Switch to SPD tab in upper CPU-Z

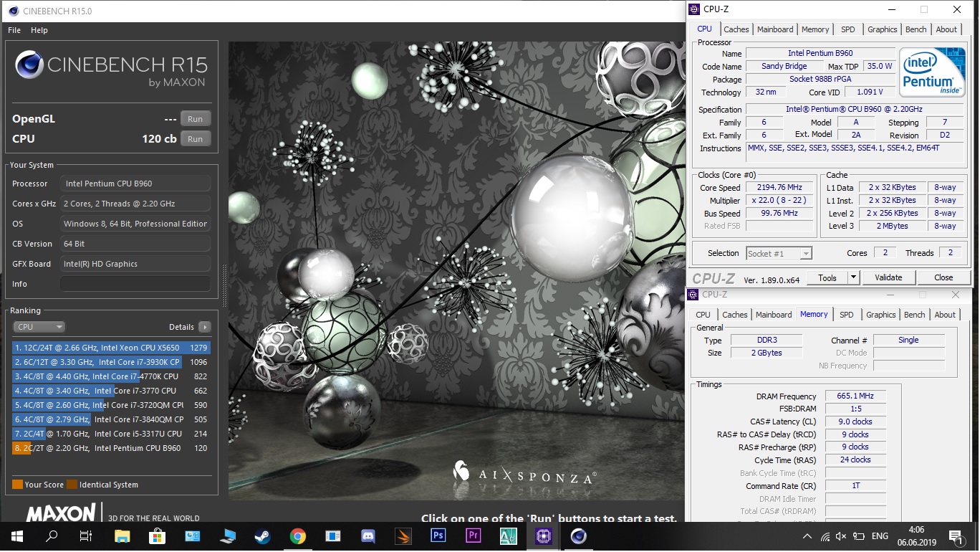[847, 29]
